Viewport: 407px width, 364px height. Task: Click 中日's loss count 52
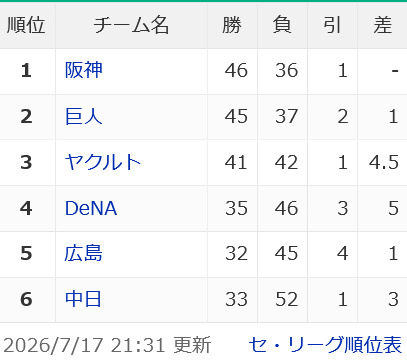coord(286,299)
